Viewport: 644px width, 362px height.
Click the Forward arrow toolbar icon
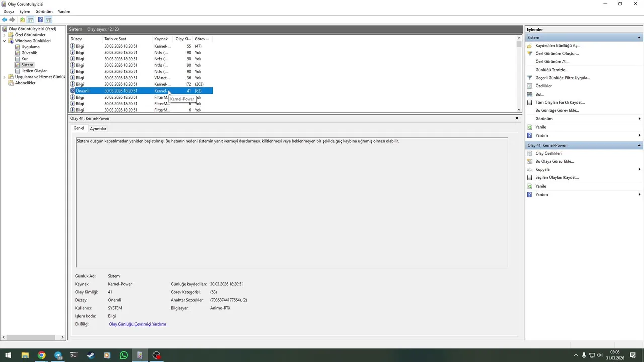(12, 20)
